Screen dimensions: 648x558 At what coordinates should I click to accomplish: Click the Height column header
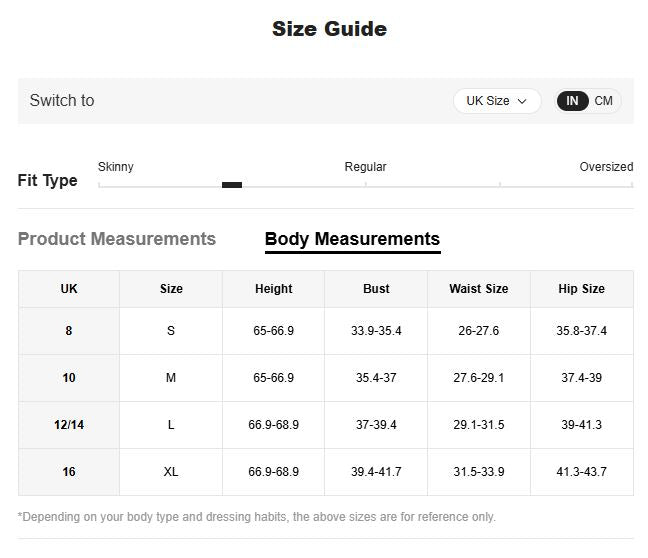[x=273, y=289]
